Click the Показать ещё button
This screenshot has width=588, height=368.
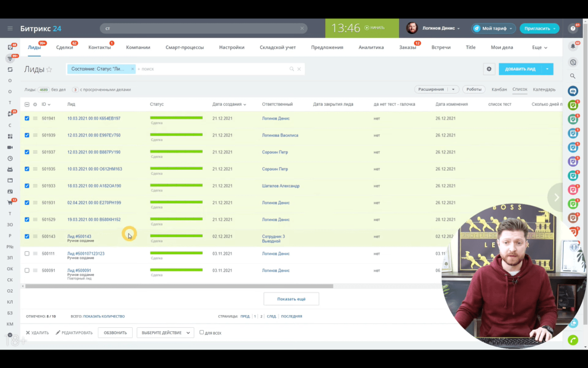[x=291, y=299]
